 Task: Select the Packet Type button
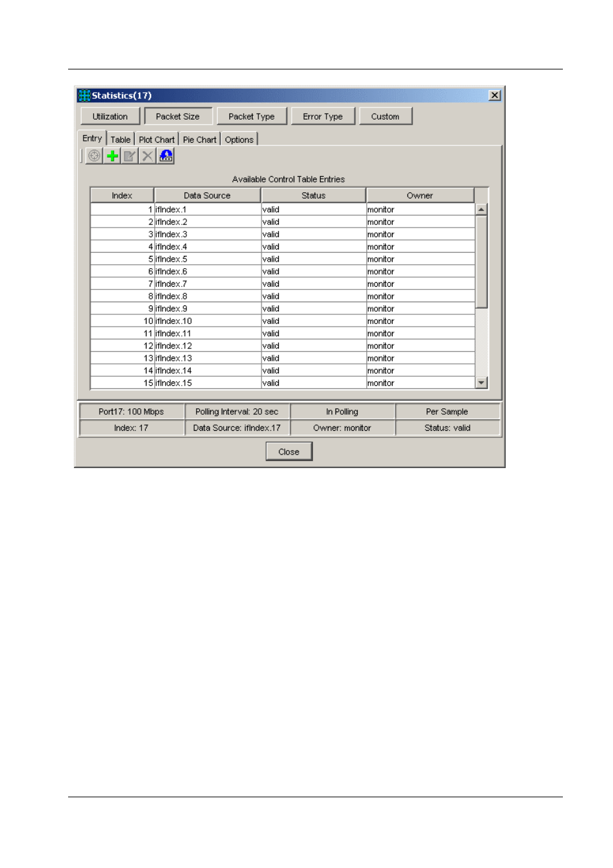[252, 116]
